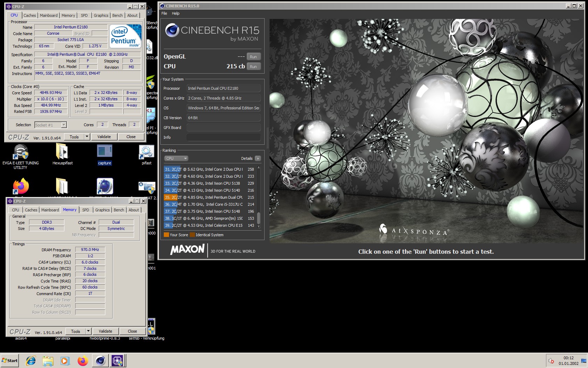Open Cinebench desktop shortcut icon

[x=104, y=186]
